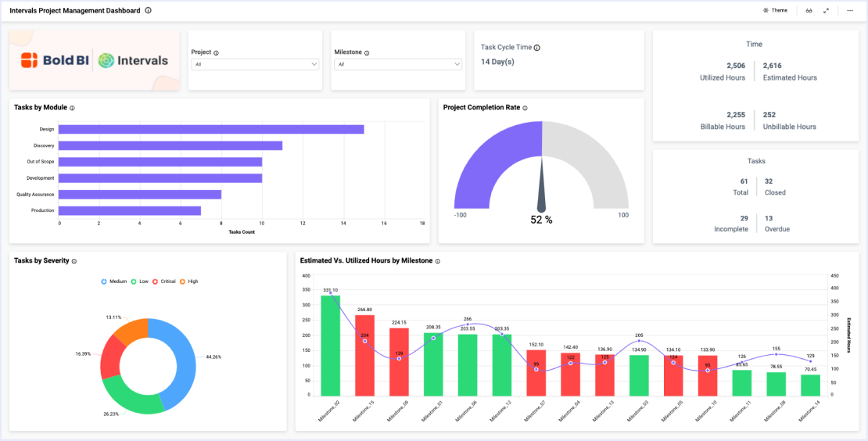This screenshot has height=441, width=868.
Task: Click the Bold BI Intervals logo
Action: pos(95,60)
